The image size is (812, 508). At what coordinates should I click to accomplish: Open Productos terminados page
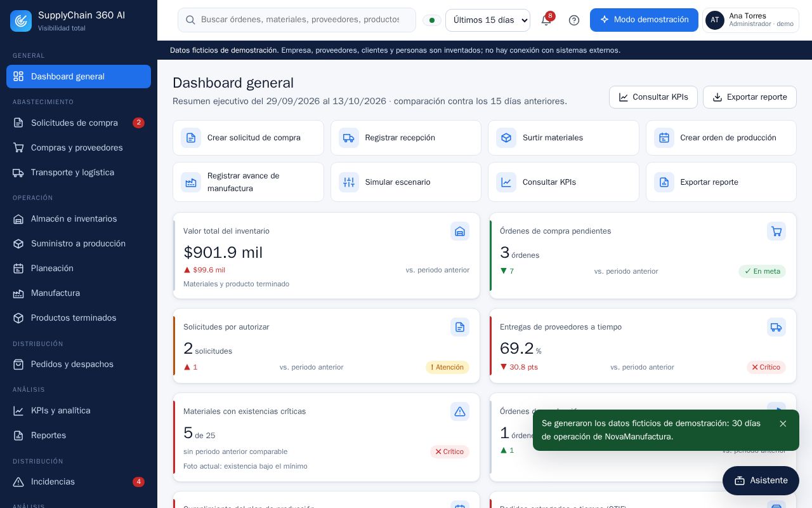(x=79, y=317)
